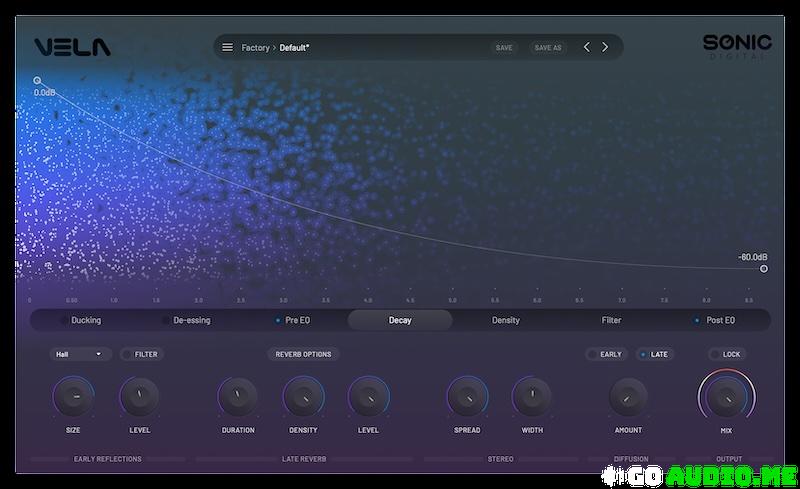
Task: Click the Sonic Digital logo
Action: pyautogui.click(x=737, y=47)
